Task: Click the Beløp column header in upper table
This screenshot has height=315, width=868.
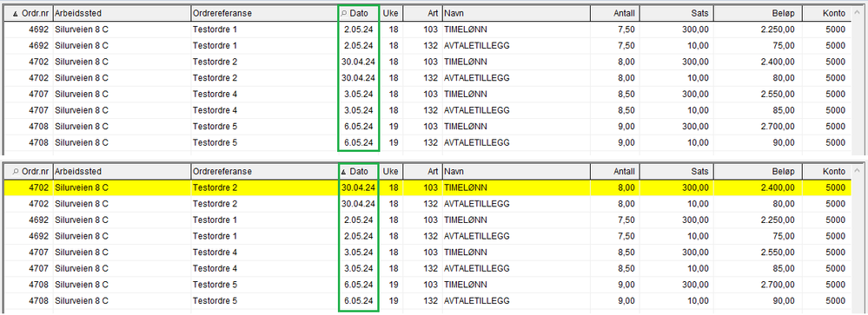Action: tap(758, 13)
